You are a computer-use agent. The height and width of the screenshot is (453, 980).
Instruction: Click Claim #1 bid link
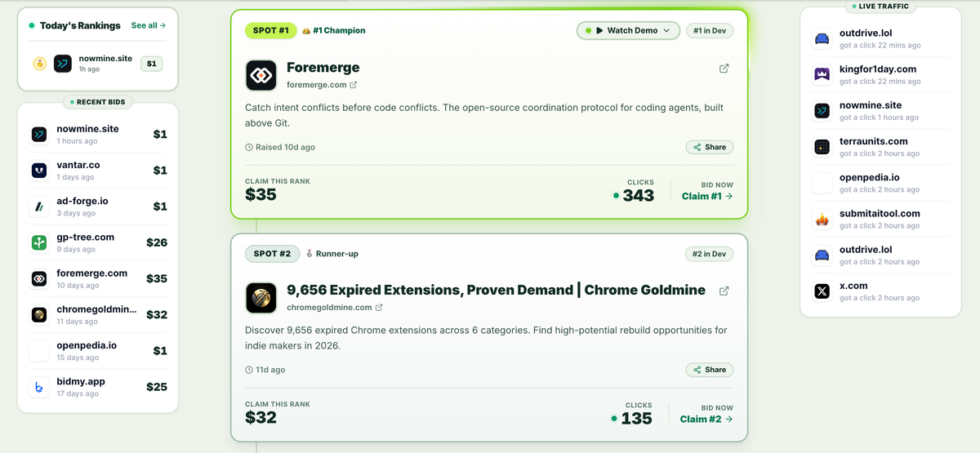tap(707, 196)
